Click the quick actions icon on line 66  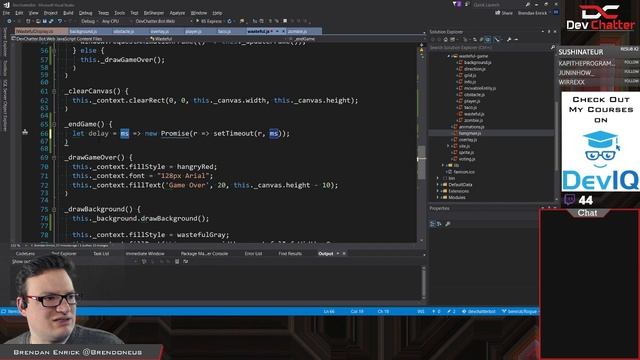click(x=25, y=132)
